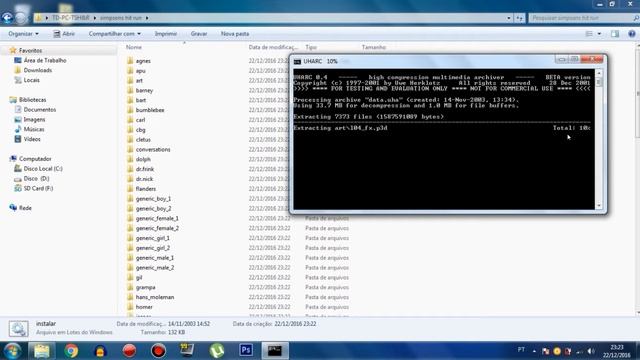Select the dr.frink folder icon

pyautogui.click(x=130, y=169)
